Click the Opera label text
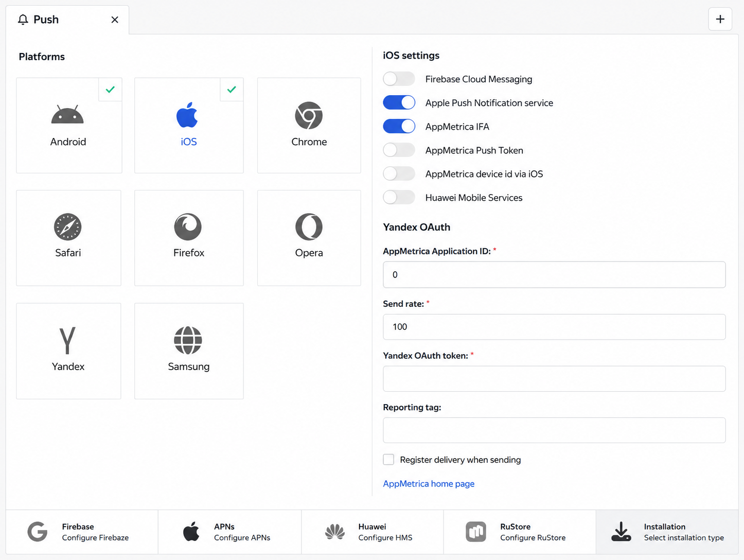The image size is (744, 560). (309, 253)
